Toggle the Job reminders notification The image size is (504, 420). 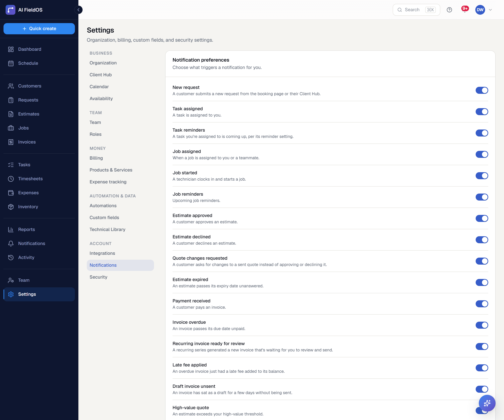tap(482, 197)
